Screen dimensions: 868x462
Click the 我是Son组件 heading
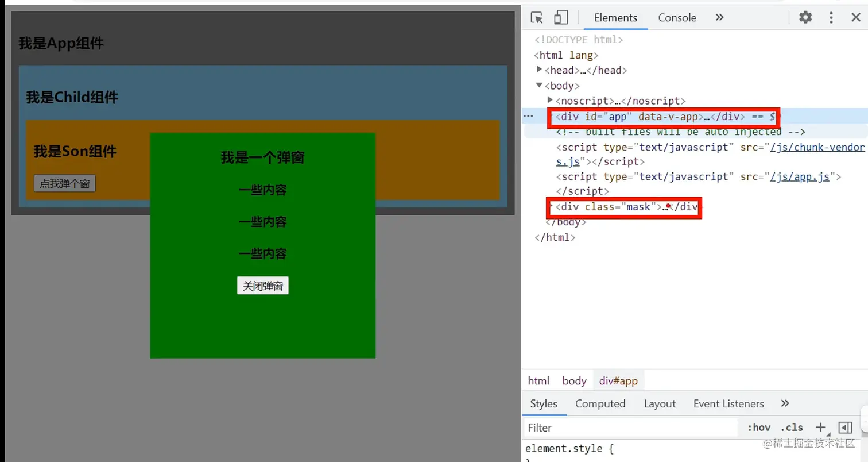click(75, 151)
